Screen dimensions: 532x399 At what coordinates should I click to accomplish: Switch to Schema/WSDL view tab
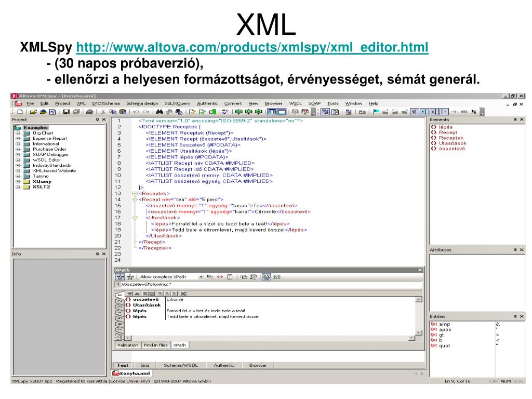point(180,365)
